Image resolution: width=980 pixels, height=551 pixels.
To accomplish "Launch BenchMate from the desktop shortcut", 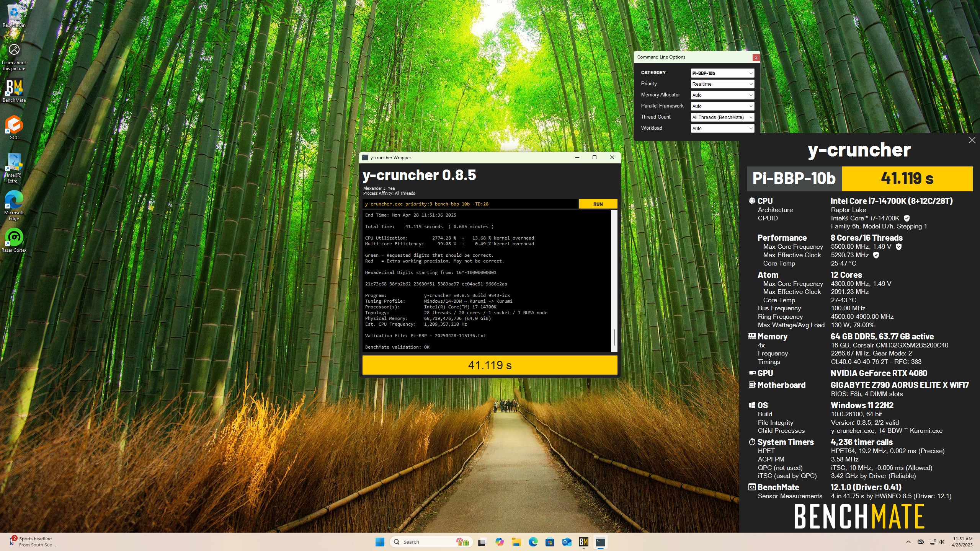I will [x=14, y=91].
